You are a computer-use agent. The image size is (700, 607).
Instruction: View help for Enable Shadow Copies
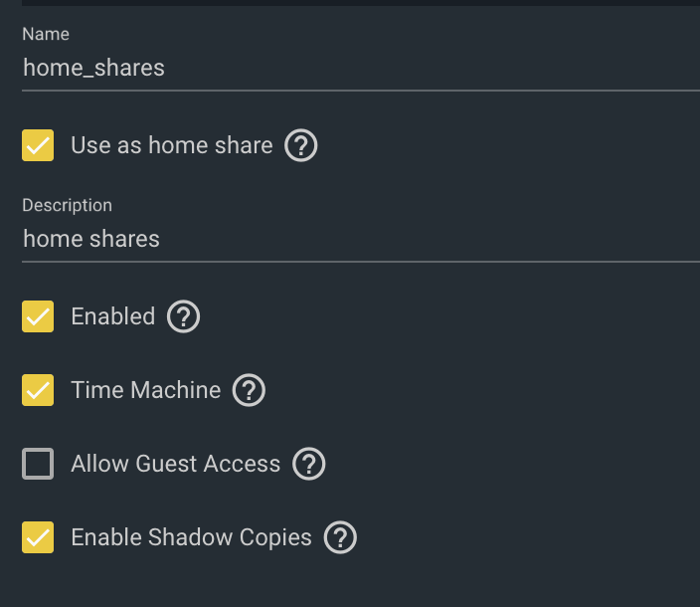pyautogui.click(x=340, y=537)
